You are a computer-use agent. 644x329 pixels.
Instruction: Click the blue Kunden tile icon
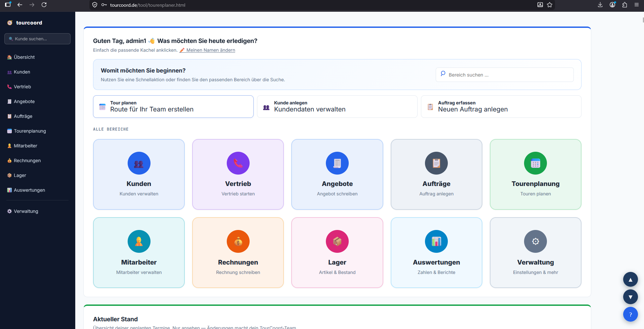139,163
